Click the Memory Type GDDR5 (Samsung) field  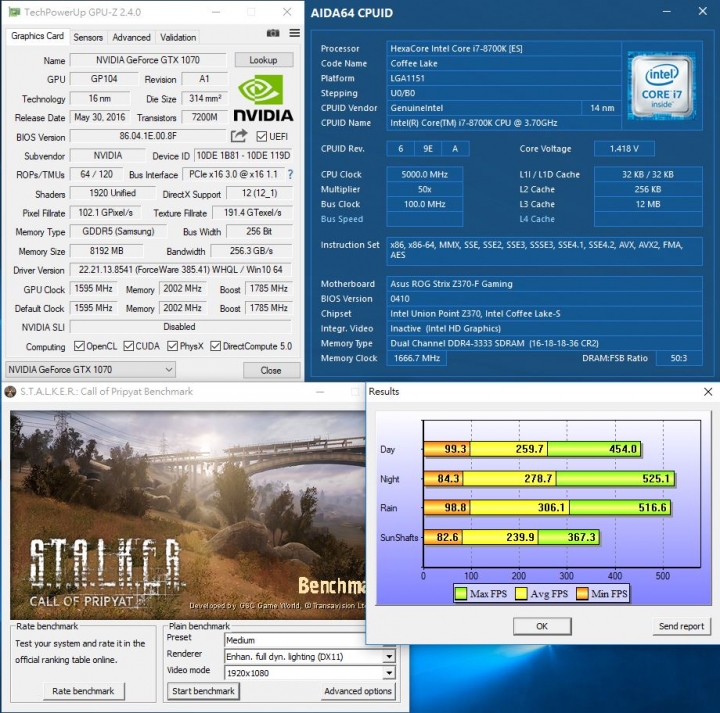point(118,231)
